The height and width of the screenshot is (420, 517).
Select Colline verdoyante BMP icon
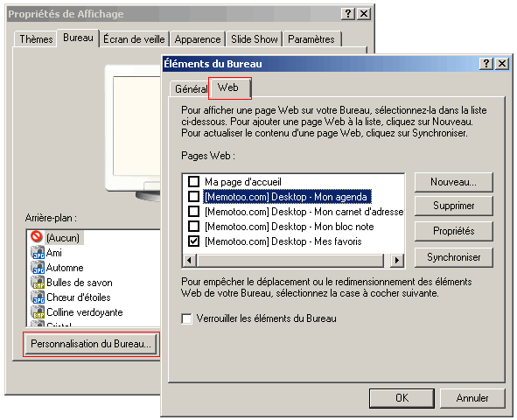tap(38, 311)
